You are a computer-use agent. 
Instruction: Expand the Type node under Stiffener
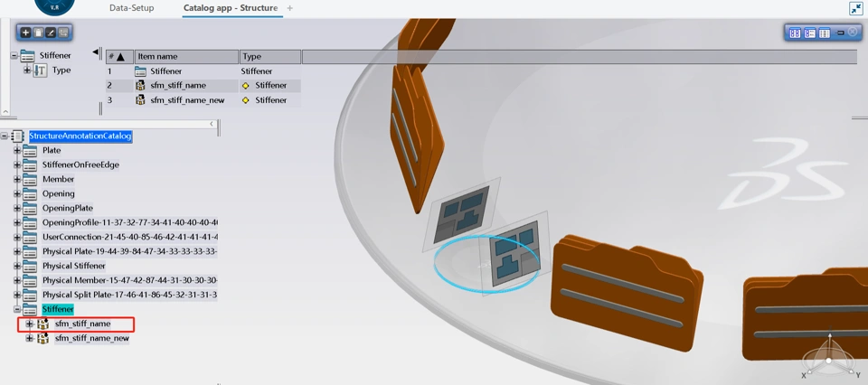click(27, 70)
